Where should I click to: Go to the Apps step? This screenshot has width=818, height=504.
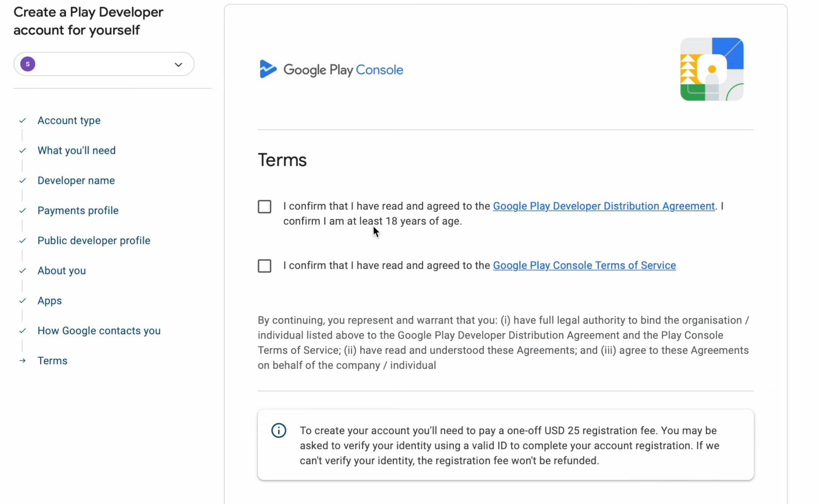tap(49, 301)
